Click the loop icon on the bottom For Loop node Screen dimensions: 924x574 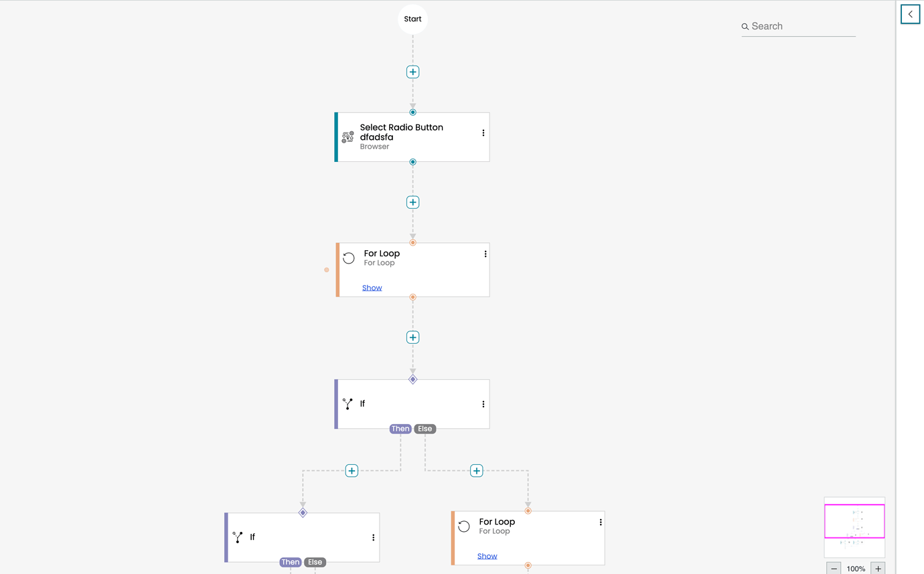pyautogui.click(x=464, y=526)
